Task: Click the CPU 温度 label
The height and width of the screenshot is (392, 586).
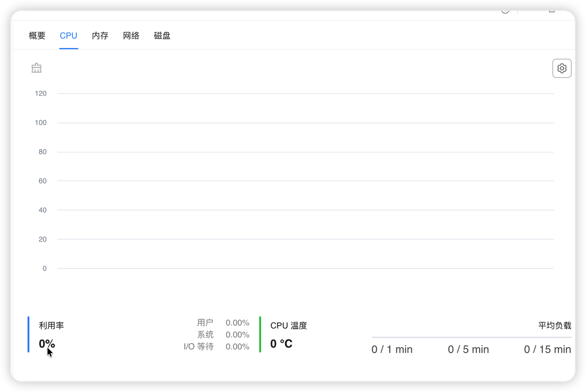Action: [289, 326]
